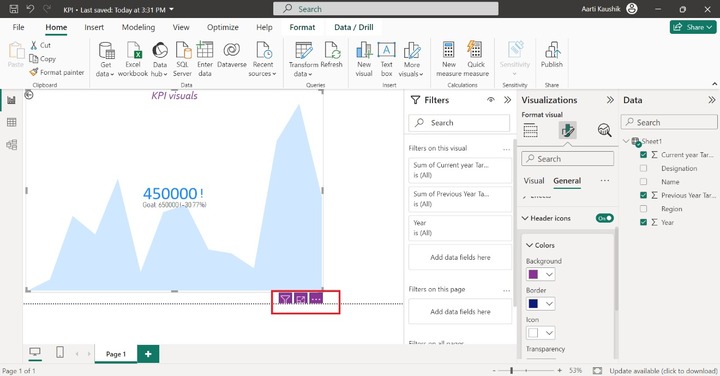Click the purple Background color swatch
The height and width of the screenshot is (376, 720).
534,275
